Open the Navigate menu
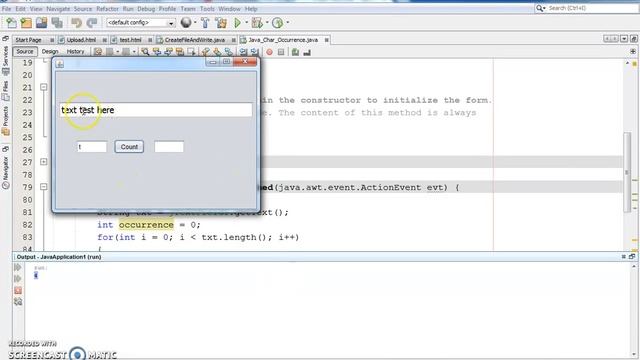Viewport: 640px width, 360px height. click(58, 9)
